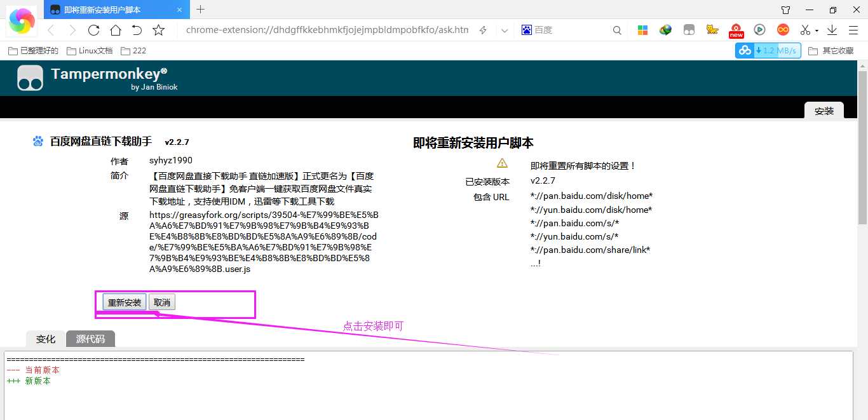Click the red icon with new badge
Image resolution: width=868 pixels, height=420 pixels.
736,30
